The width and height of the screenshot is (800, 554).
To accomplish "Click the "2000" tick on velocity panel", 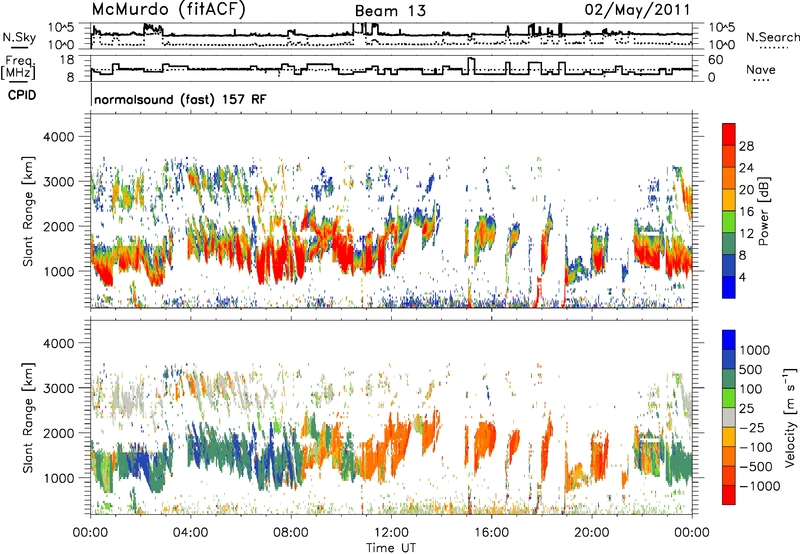I will tap(58, 433).
